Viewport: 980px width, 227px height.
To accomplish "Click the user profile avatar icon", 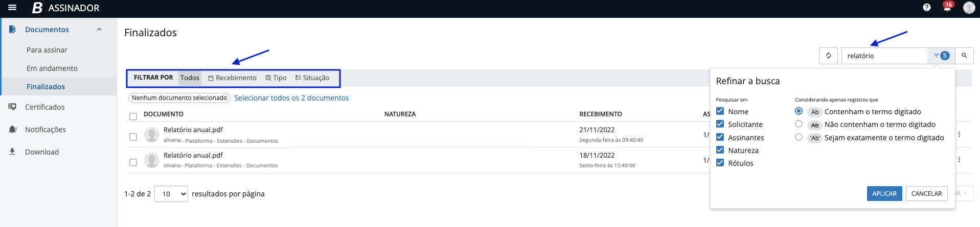I will (x=968, y=8).
